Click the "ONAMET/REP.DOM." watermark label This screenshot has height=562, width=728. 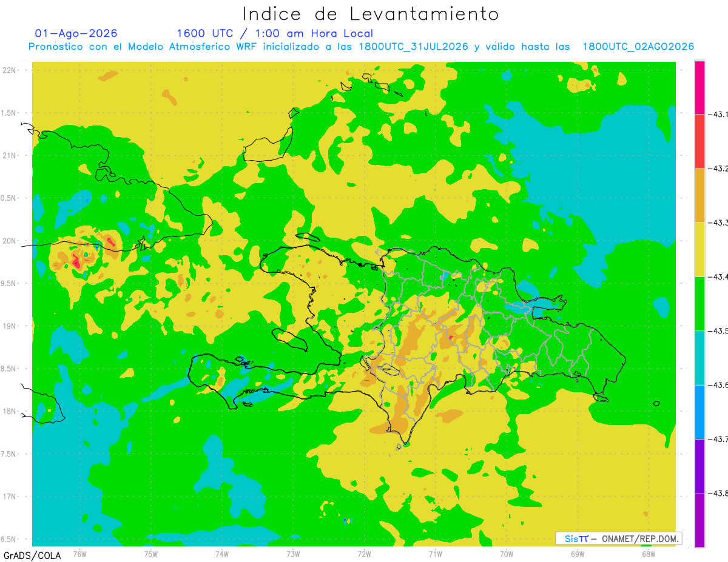coord(640,538)
